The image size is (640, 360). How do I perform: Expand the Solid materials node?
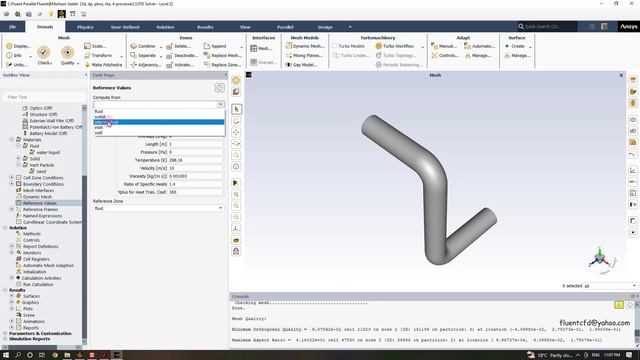[x=18, y=158]
